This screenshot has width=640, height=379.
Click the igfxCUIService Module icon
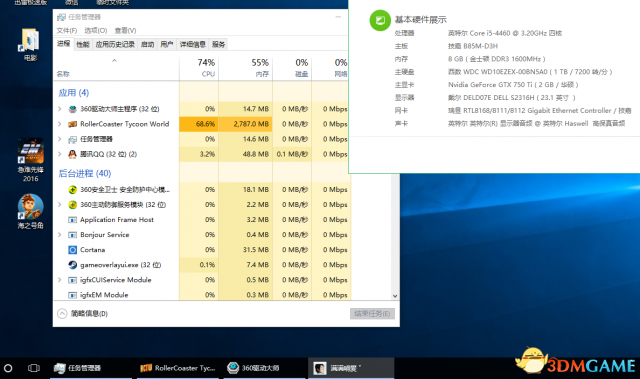tap(73, 280)
